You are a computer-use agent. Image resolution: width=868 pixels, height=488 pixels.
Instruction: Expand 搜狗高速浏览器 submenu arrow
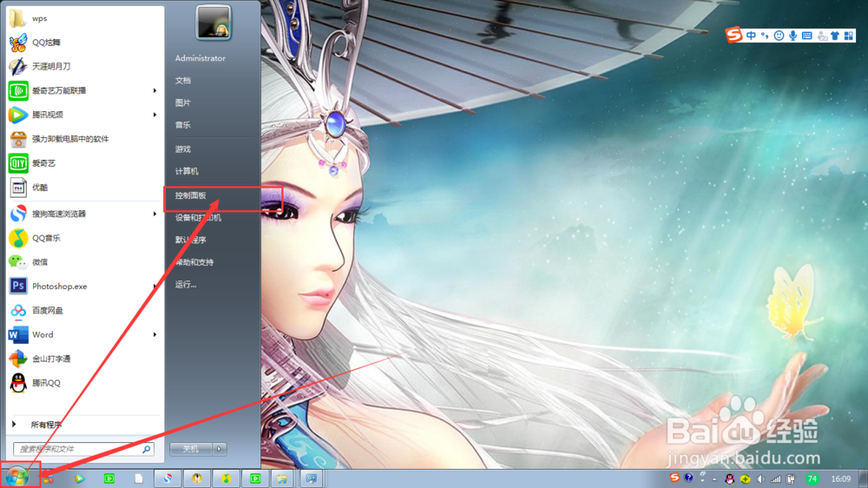tap(155, 214)
